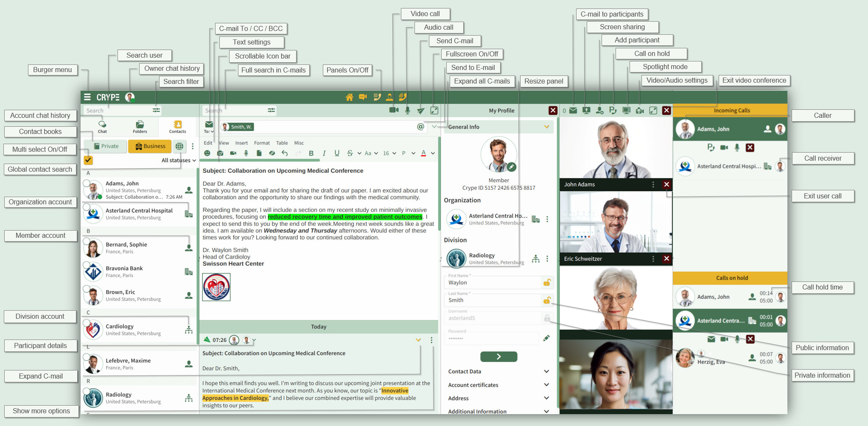Click the Last Name input field
The width and height of the screenshot is (868, 426).
(492, 300)
